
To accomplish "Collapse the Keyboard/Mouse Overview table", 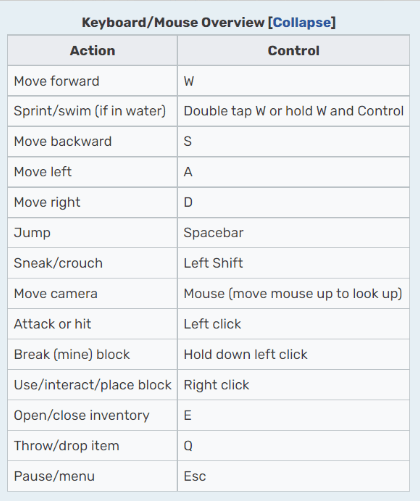I will click(x=302, y=23).
